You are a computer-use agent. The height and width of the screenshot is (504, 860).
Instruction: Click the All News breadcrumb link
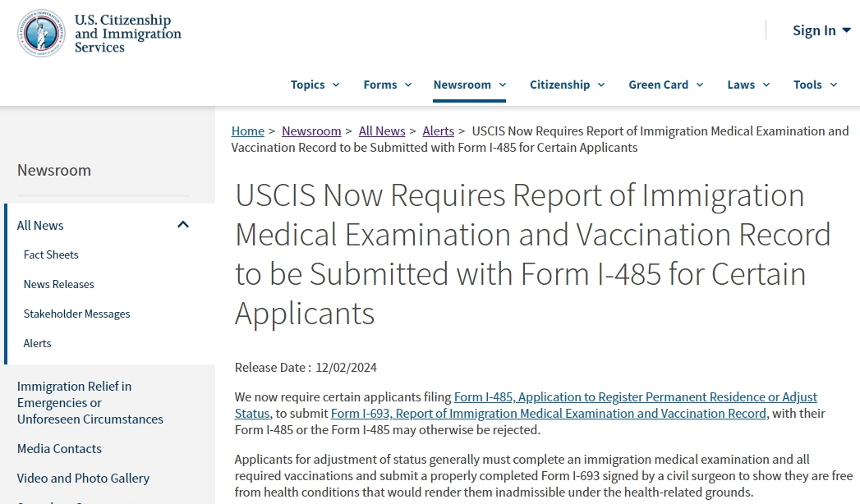click(382, 131)
